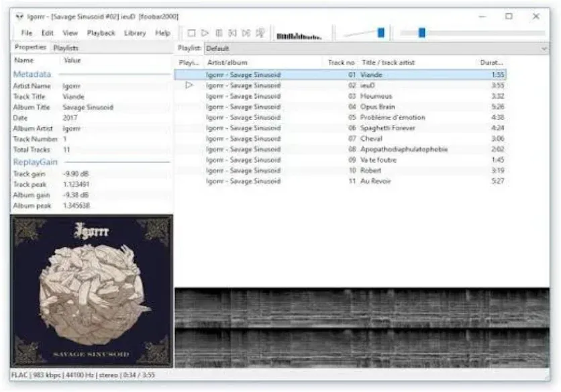Click the foobar2000 app icon in title bar

pos(19,17)
